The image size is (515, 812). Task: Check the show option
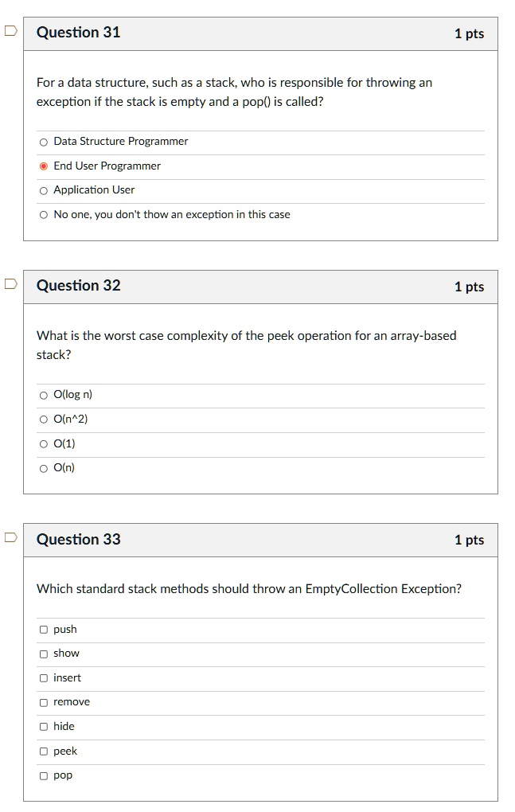[x=44, y=654]
